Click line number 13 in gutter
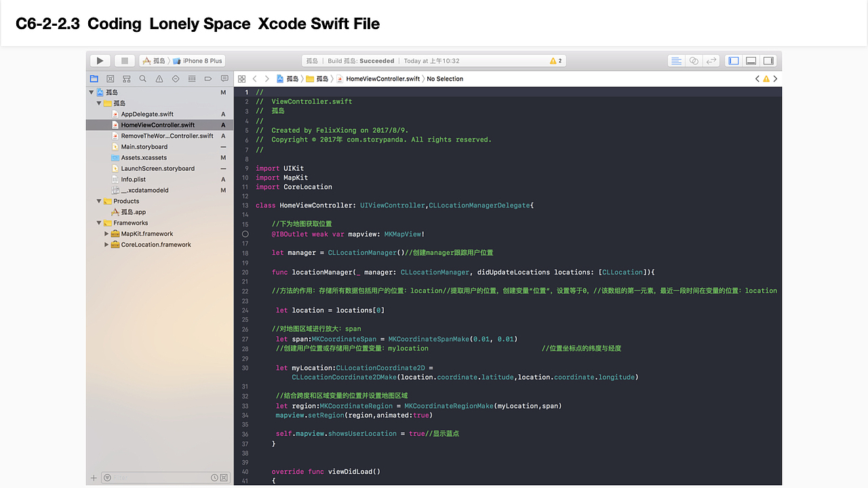 (245, 205)
